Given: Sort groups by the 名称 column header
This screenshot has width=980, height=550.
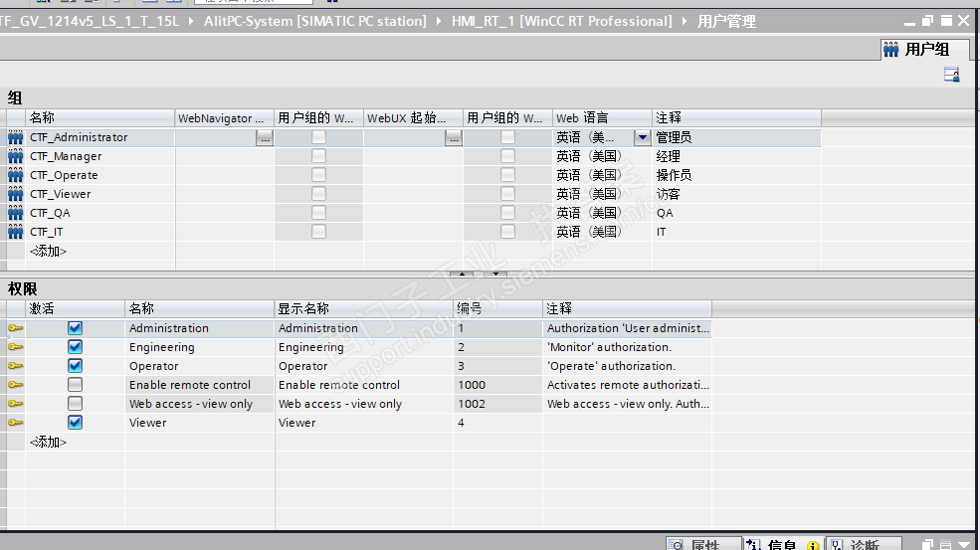Looking at the screenshot, I should click(x=100, y=118).
